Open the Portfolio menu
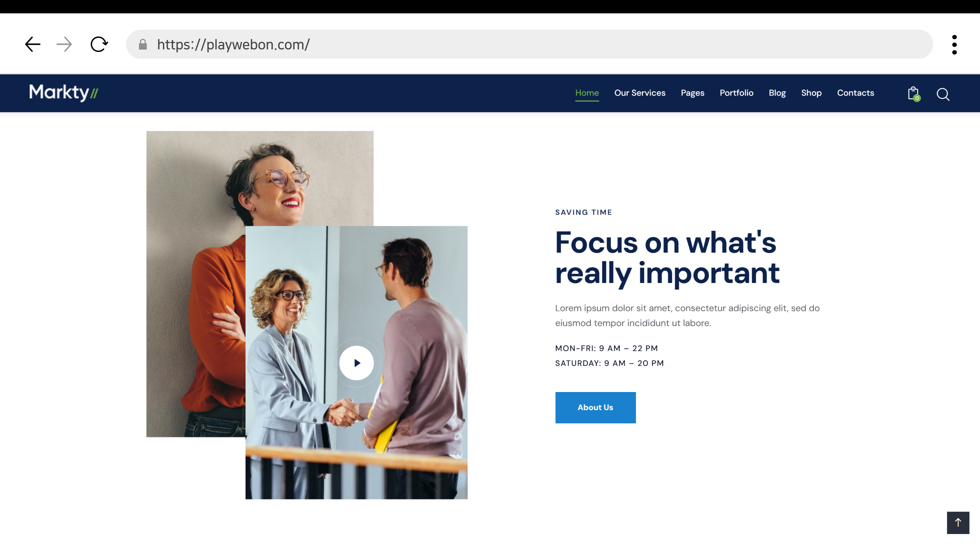 click(736, 93)
